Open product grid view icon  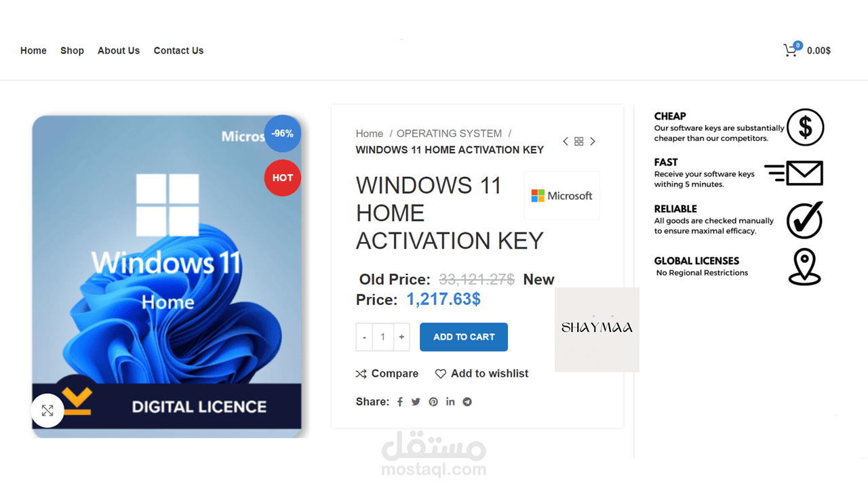579,142
